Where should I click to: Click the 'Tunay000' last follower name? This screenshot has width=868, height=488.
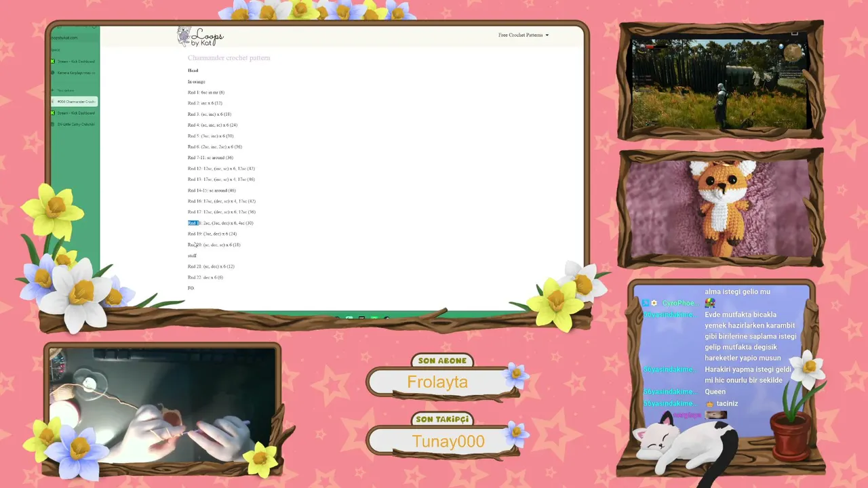tap(448, 442)
